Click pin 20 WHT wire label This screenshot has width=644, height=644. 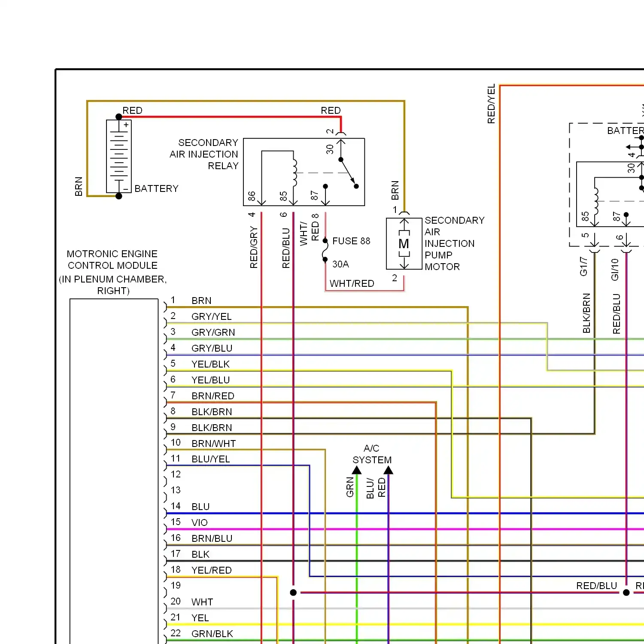(202, 602)
